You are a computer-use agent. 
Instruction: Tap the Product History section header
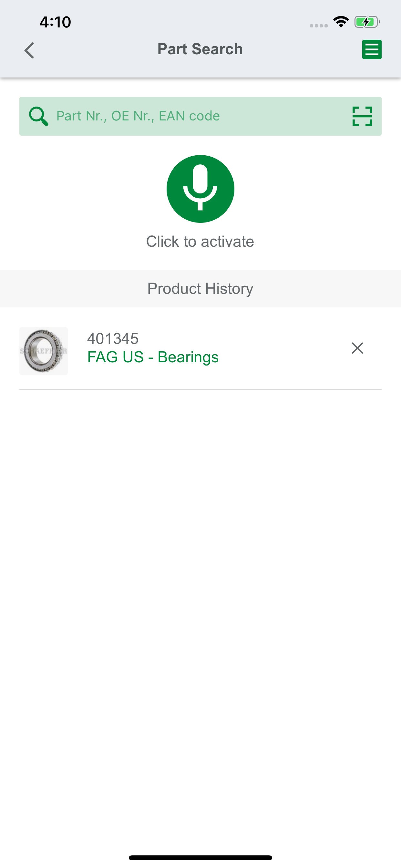200,288
